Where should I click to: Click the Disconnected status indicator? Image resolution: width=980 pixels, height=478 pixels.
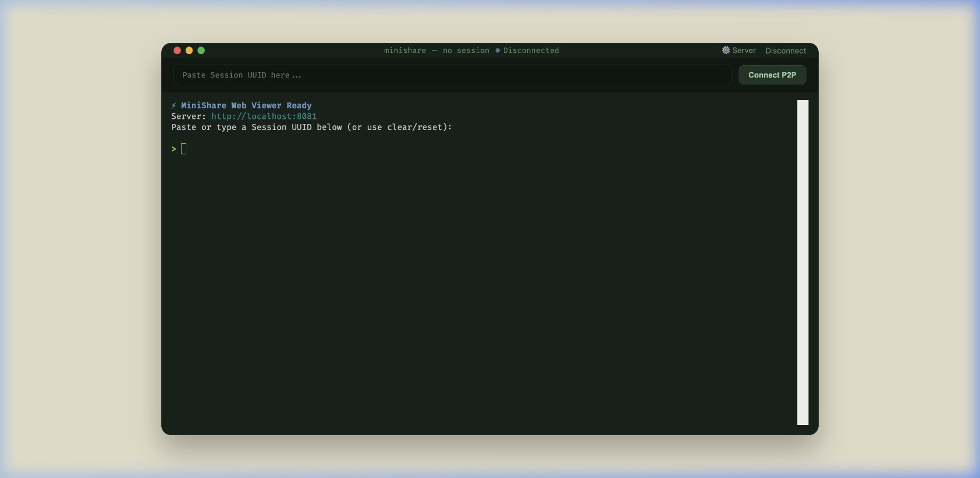point(527,51)
